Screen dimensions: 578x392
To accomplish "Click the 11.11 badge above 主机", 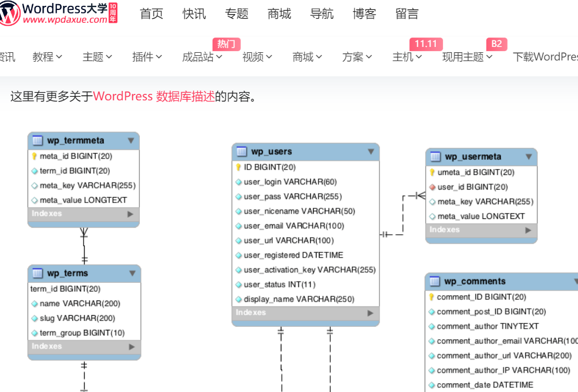I will 426,44.
